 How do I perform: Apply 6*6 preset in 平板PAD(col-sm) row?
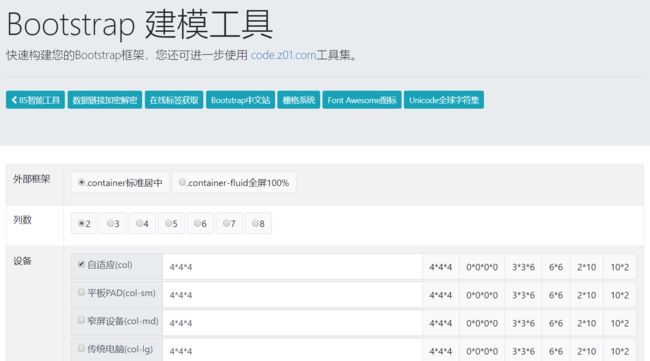(556, 295)
